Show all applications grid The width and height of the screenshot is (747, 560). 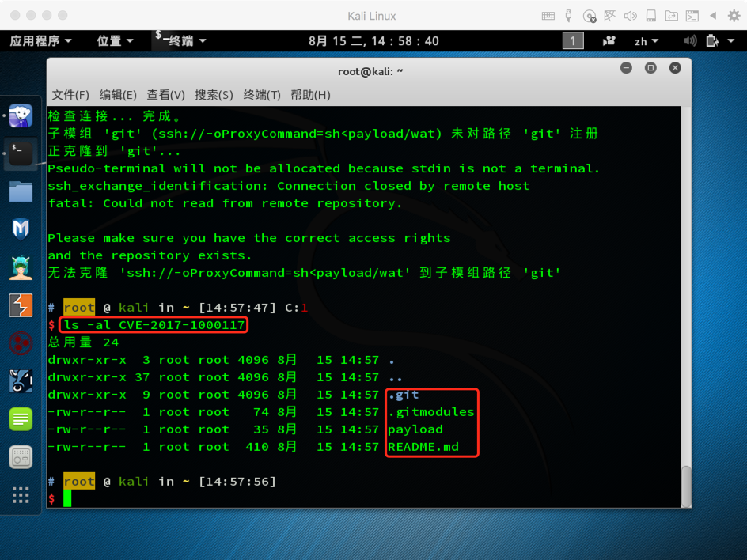pos(21,495)
